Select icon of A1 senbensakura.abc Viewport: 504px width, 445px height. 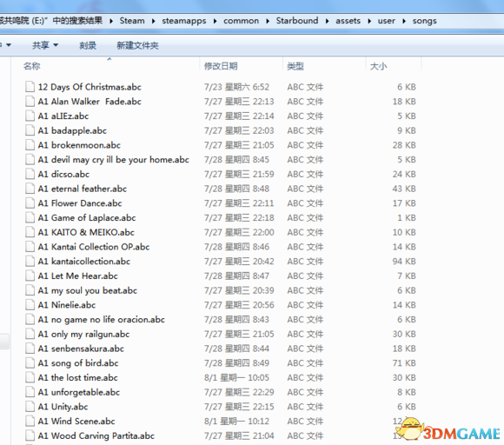pos(30,349)
